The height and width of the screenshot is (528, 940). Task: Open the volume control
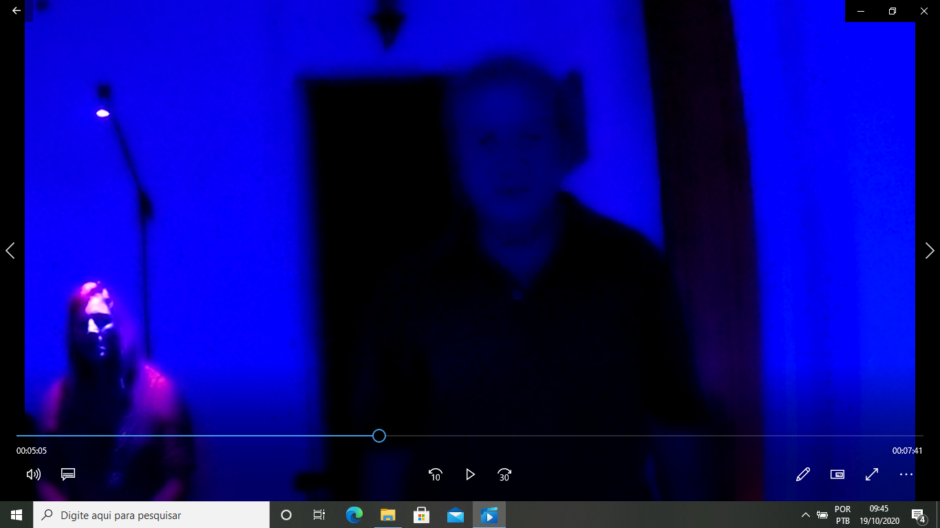click(34, 475)
